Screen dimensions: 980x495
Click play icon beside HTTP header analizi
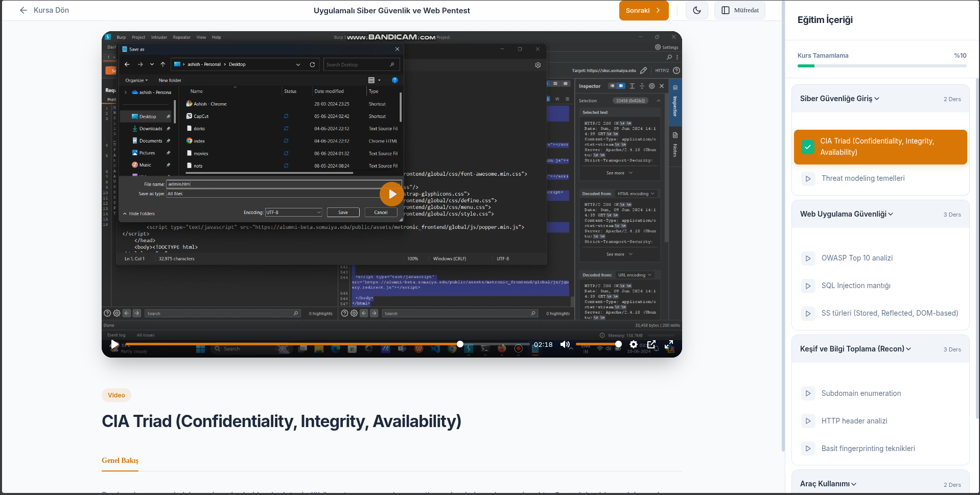pyautogui.click(x=808, y=421)
